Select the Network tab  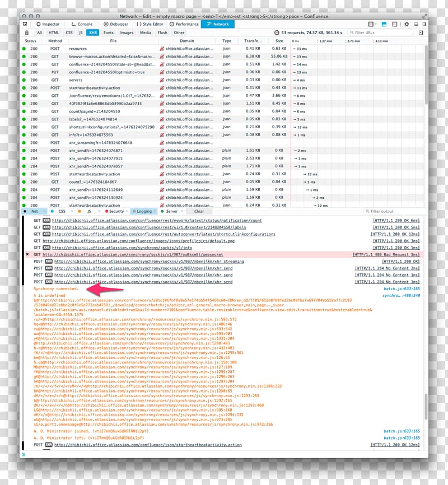click(x=218, y=24)
